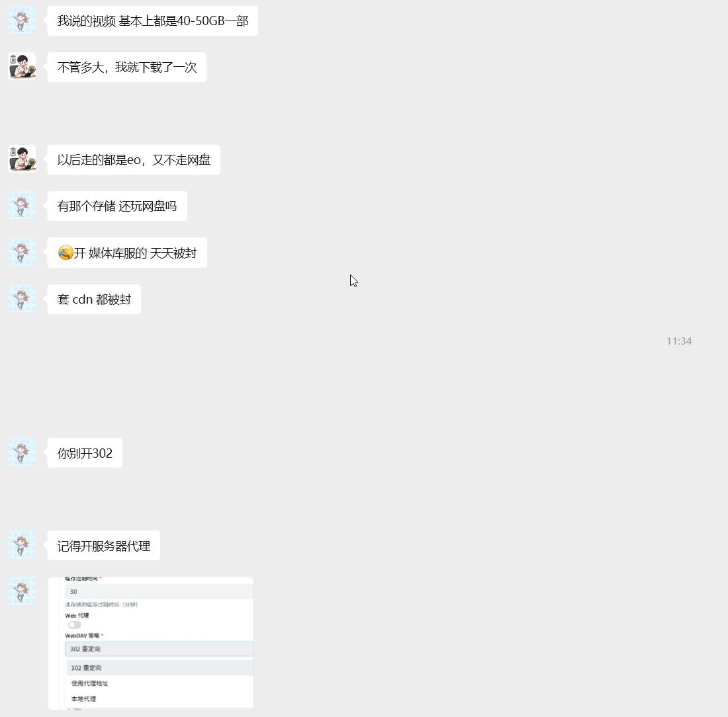Screen dimensions: 728x717
Task: Click the '套 cdn 都被封' message bubble
Action: tap(94, 300)
